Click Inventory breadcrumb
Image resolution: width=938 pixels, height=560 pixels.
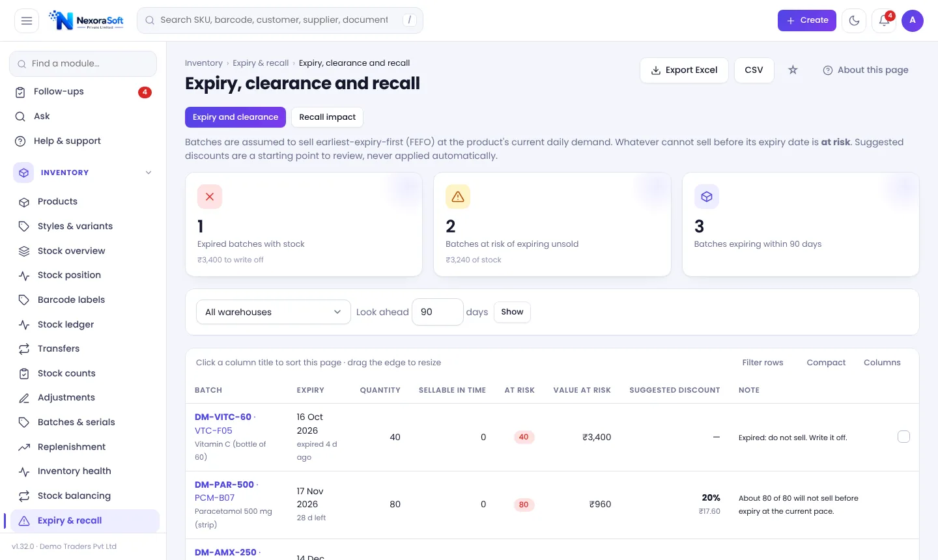[204, 63]
